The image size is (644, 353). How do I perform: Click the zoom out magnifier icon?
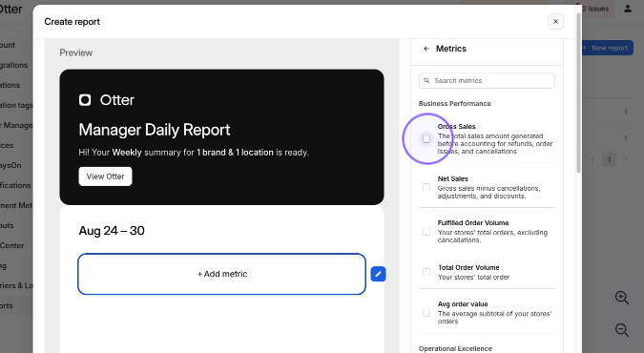[621, 329]
